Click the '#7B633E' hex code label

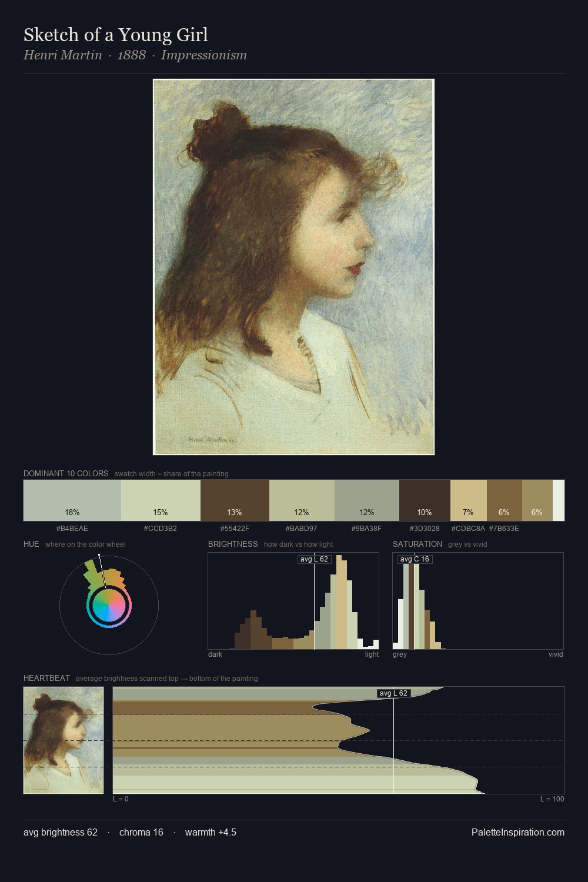(x=504, y=528)
